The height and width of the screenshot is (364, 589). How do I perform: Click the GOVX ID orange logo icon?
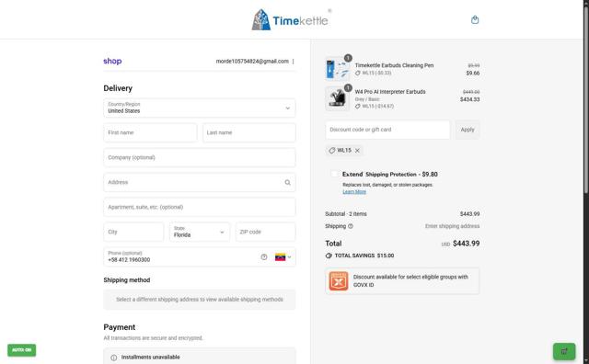(339, 281)
